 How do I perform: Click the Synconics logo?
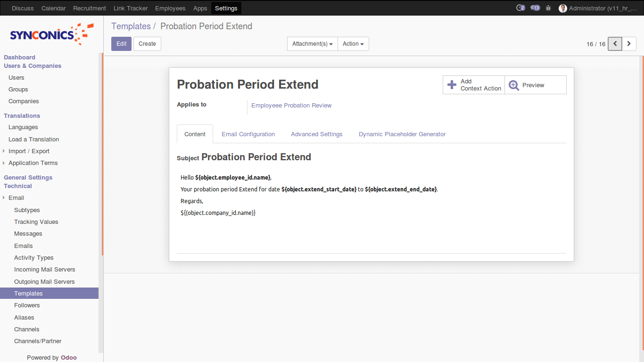pos(51,34)
